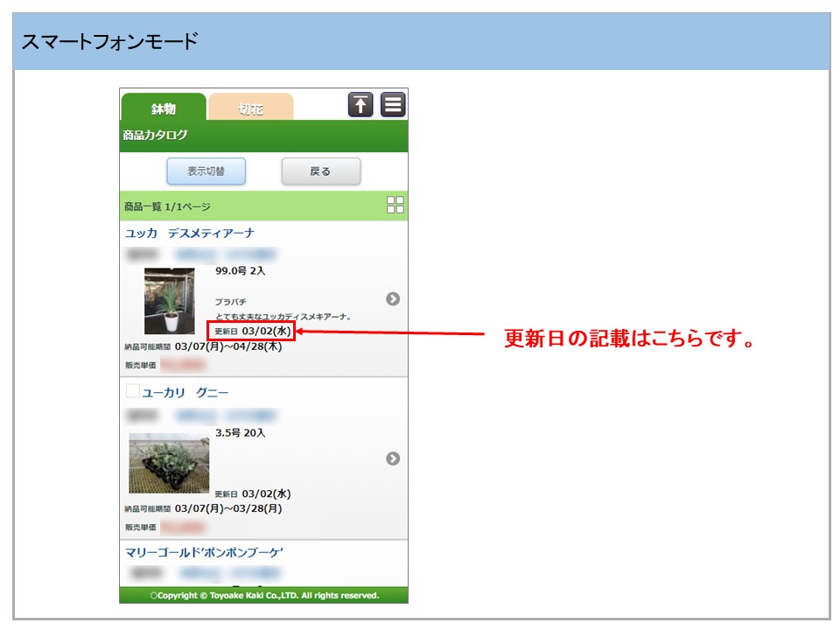Click the red-boxed 更新日 03/02(水) text
Viewport: 840px width, 630px height.
(252, 331)
